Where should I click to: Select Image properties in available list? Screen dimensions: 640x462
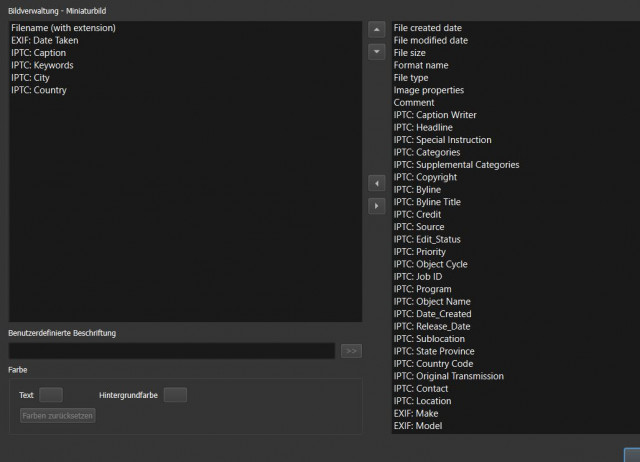point(429,90)
